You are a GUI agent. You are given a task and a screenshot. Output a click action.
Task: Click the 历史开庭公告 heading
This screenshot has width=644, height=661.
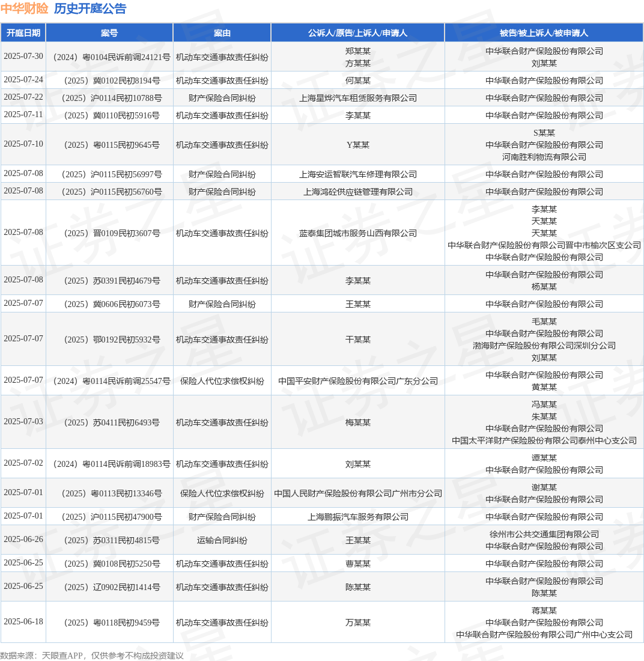coord(90,8)
